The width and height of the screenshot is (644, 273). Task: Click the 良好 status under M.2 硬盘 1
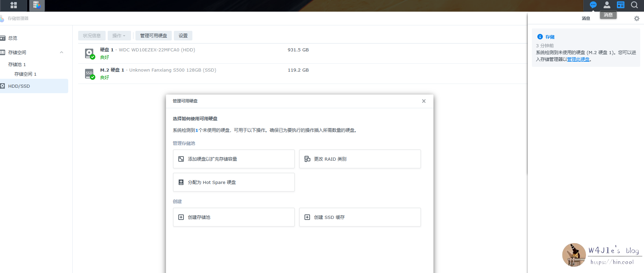click(105, 77)
